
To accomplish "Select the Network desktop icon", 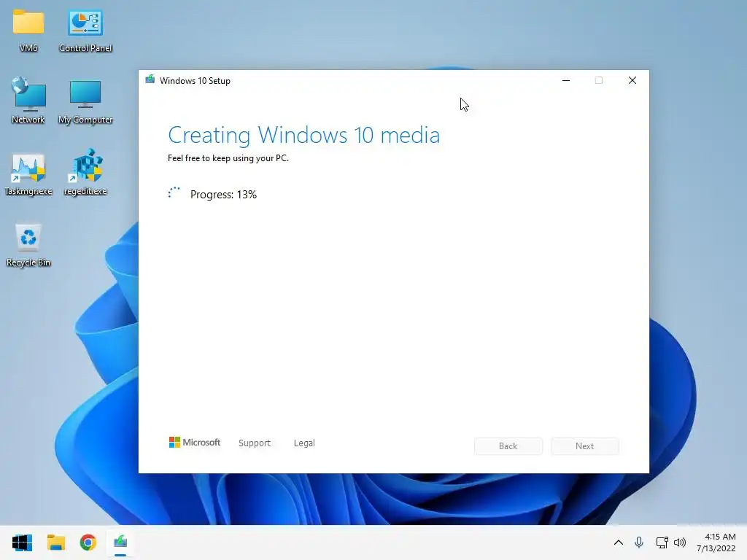I will point(28,101).
